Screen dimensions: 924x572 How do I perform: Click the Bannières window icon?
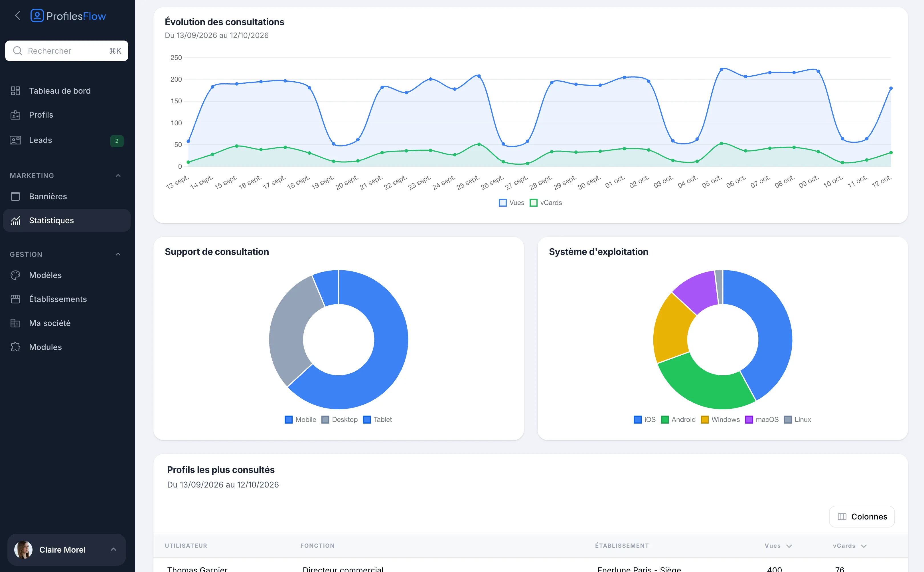15,196
